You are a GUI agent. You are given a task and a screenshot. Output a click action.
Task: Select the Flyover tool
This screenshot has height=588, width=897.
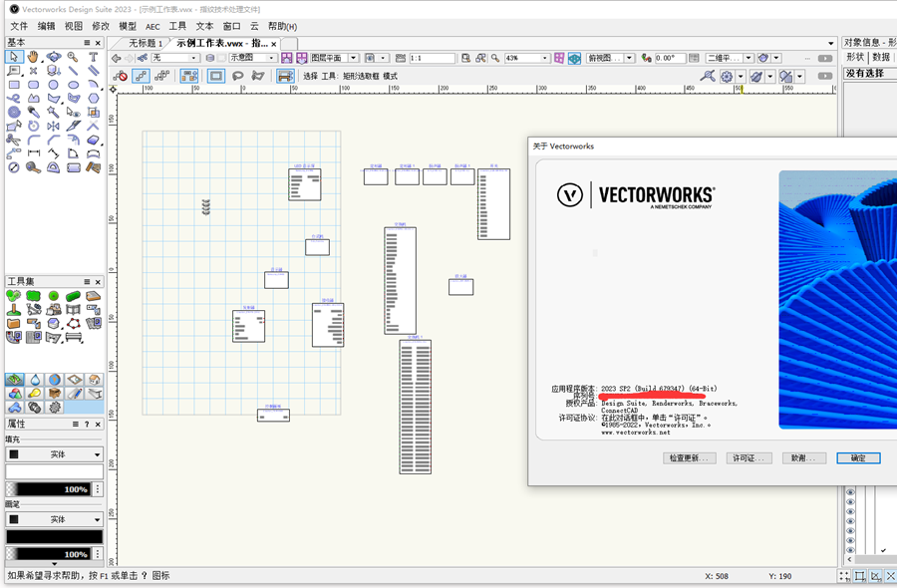coord(53,56)
